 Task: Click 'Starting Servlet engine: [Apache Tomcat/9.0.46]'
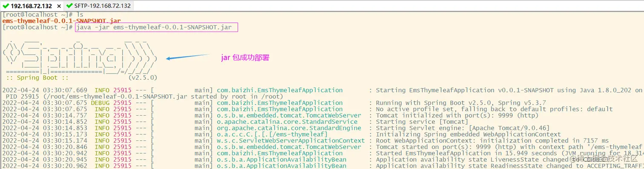pyautogui.click(x=463, y=128)
